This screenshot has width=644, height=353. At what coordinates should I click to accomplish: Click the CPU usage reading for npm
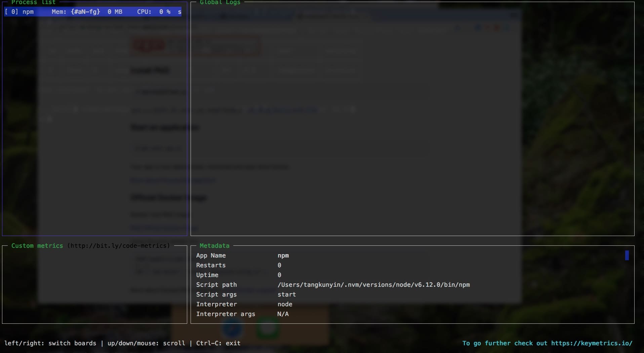tap(154, 12)
